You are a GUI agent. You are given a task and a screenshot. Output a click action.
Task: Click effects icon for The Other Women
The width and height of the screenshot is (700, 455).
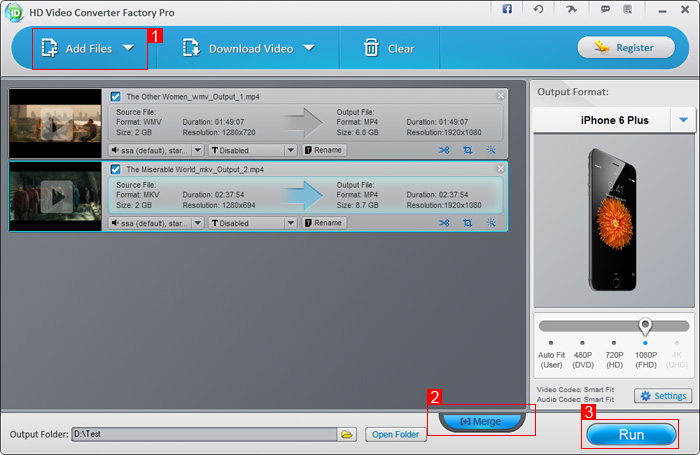[x=491, y=150]
